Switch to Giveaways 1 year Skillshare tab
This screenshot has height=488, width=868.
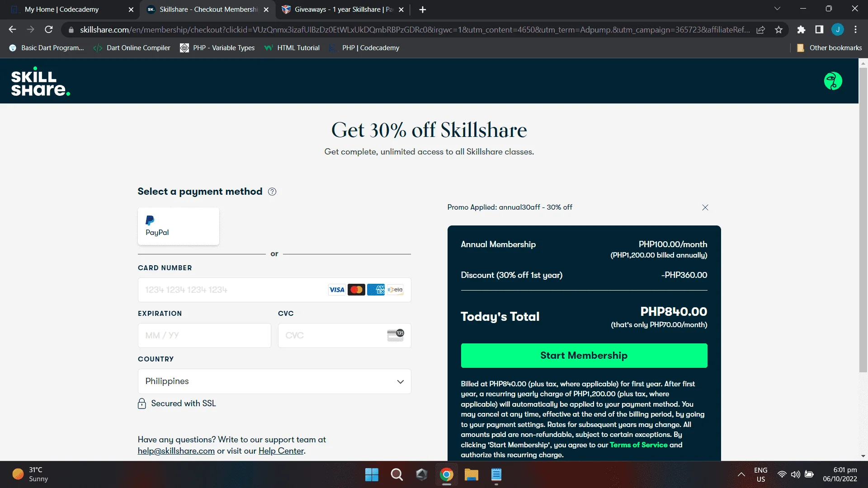(x=343, y=9)
